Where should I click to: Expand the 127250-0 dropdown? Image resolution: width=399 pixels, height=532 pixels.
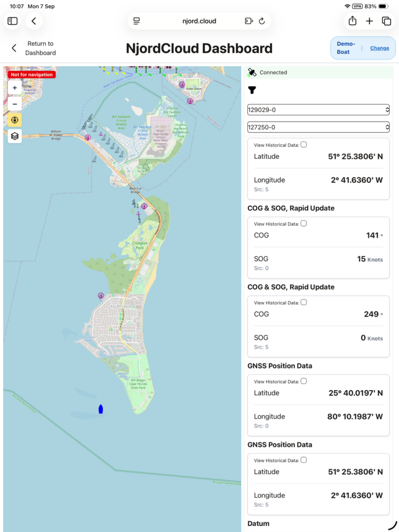tap(318, 127)
